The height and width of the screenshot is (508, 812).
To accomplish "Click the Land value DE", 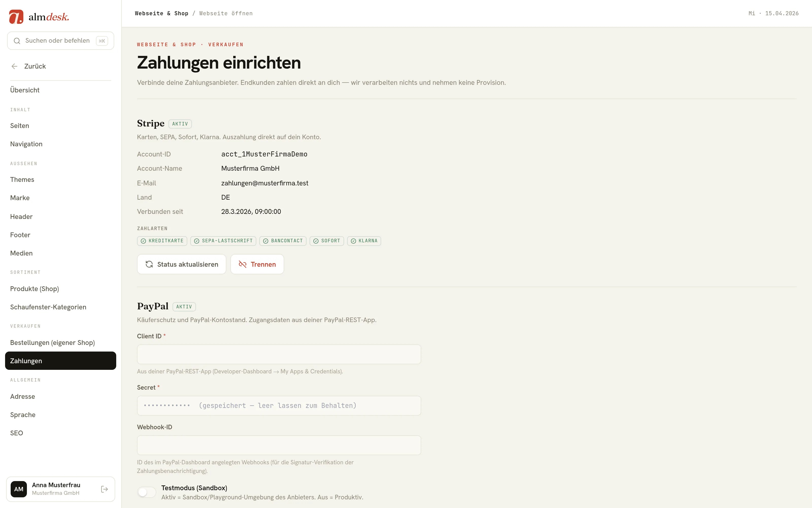I will click(226, 197).
